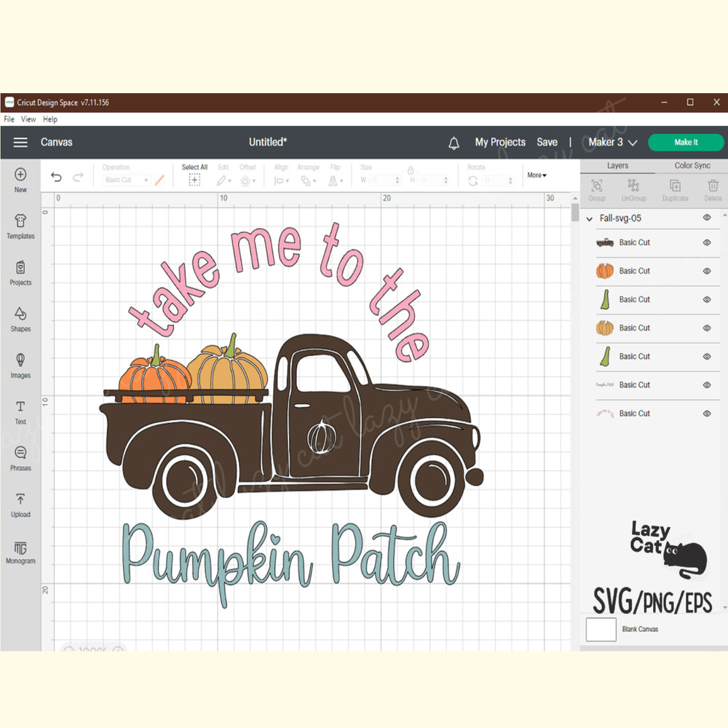
Task: Hide the orange pumpkin Basic Cut layer
Action: click(x=705, y=271)
